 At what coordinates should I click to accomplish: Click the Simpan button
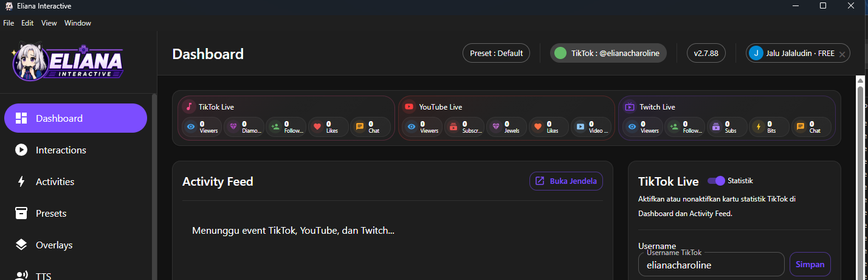click(810, 264)
